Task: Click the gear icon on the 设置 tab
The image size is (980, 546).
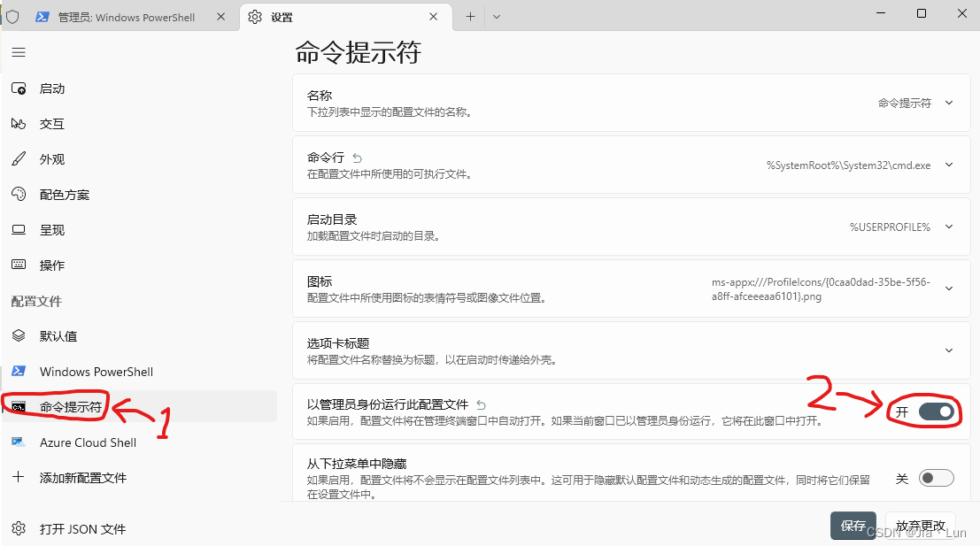Action: coord(255,17)
